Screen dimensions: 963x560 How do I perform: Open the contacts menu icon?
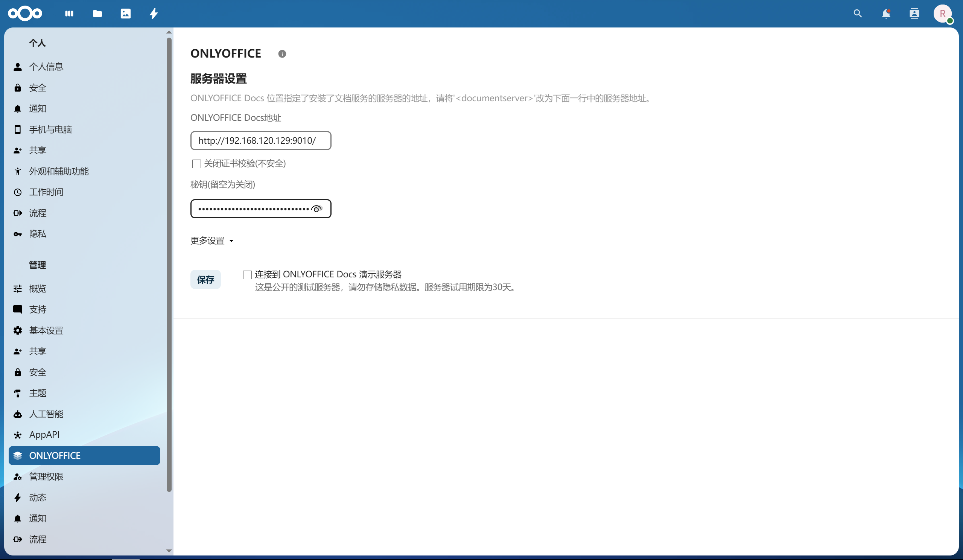914,14
